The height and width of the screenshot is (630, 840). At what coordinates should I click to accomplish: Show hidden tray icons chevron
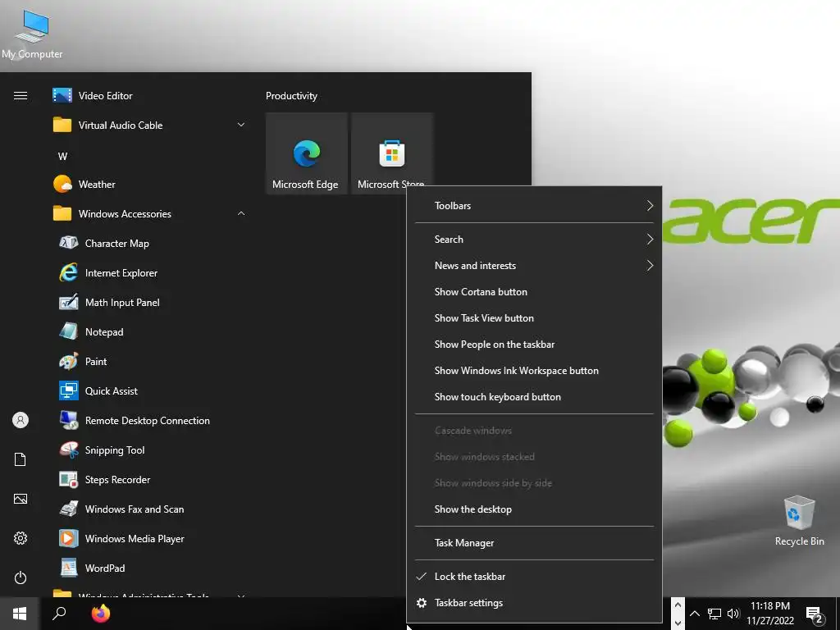[x=694, y=614]
